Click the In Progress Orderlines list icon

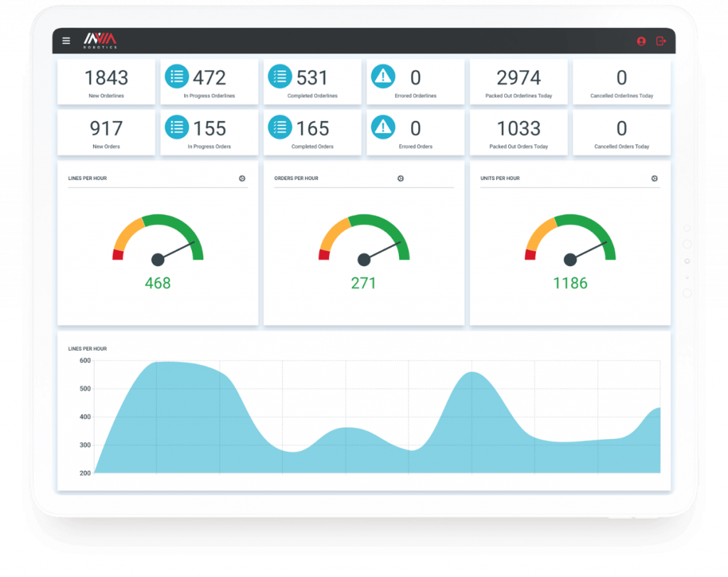[177, 76]
